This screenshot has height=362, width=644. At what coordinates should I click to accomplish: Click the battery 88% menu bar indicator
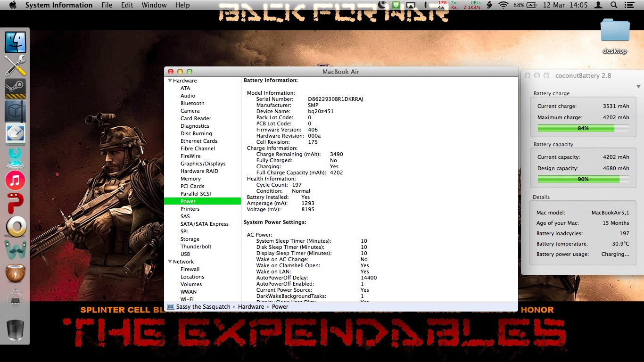point(525,5)
